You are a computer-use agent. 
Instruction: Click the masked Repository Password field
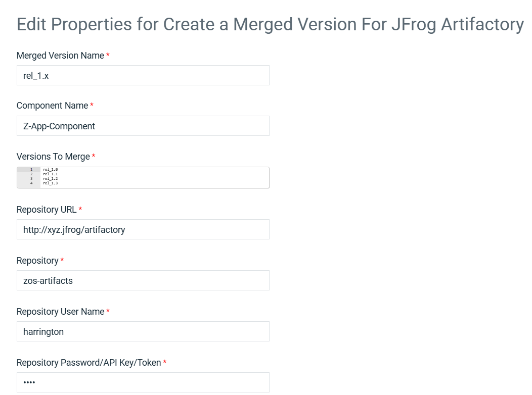[x=143, y=382]
